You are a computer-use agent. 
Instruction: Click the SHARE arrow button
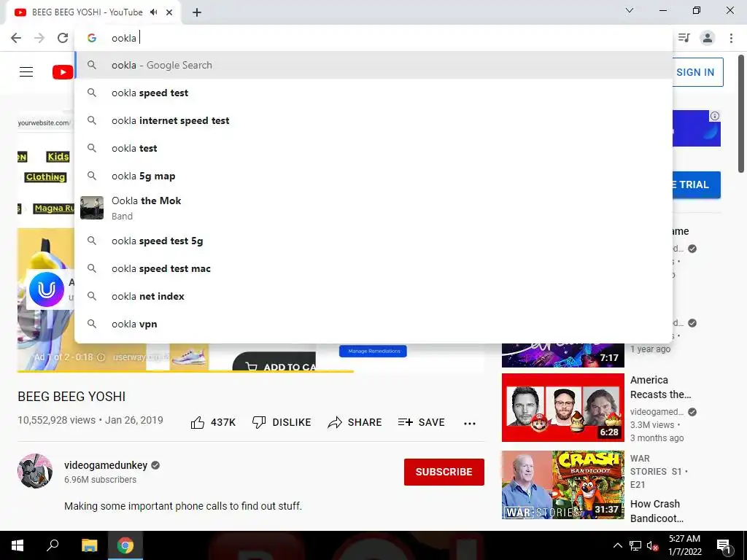(355, 422)
